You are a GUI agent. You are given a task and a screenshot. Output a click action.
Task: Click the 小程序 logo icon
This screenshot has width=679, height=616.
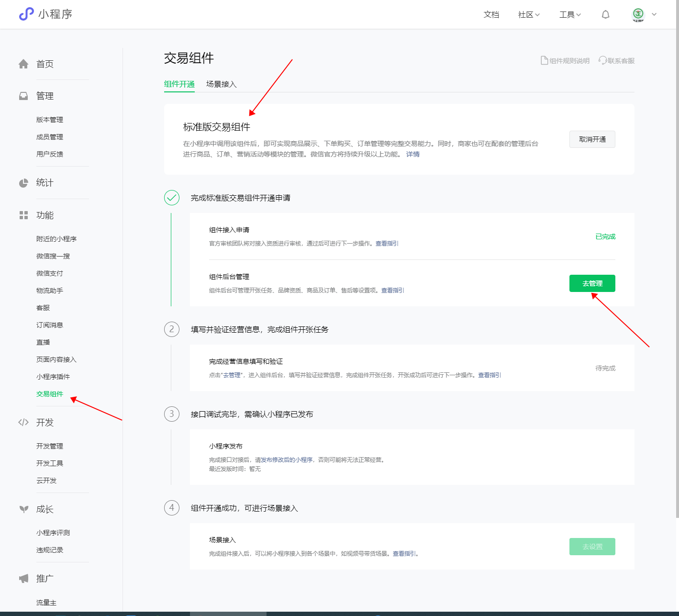(x=26, y=14)
